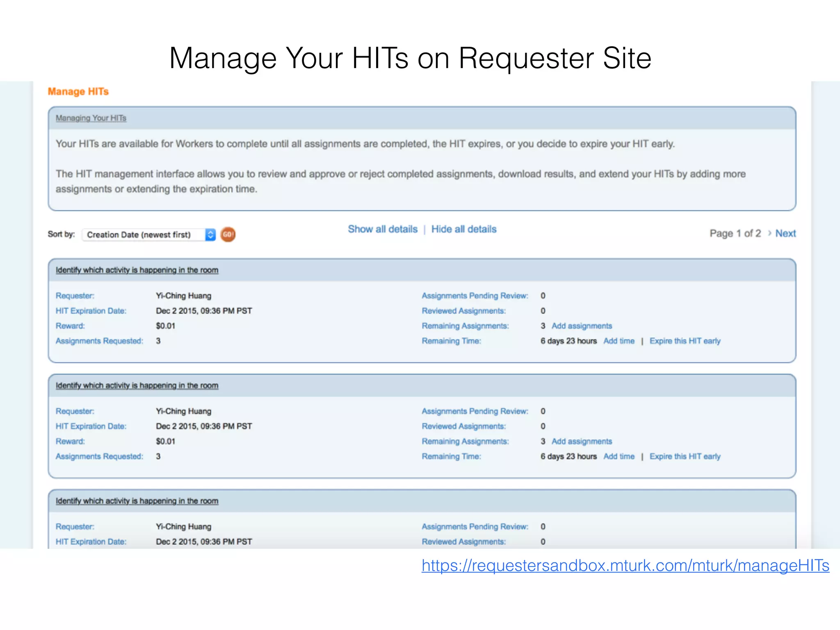Click Hide all details

464,229
